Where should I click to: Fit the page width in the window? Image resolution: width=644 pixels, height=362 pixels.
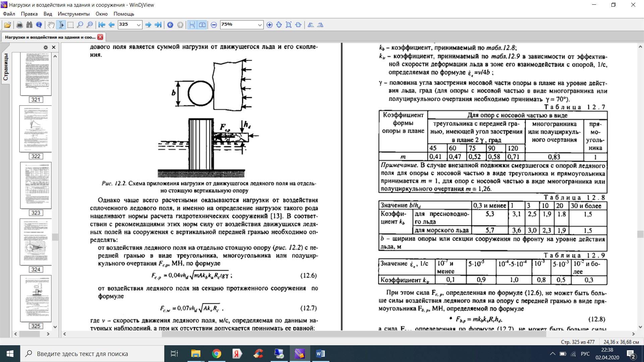coord(298,25)
